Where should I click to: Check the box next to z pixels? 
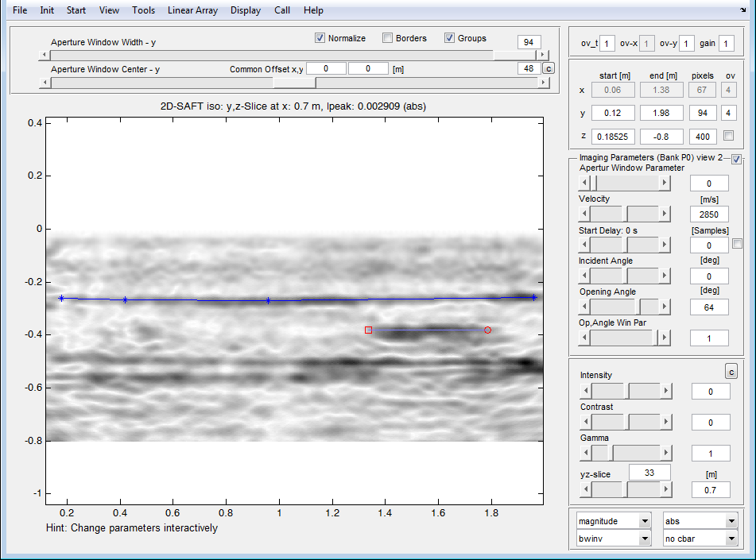[x=728, y=135]
